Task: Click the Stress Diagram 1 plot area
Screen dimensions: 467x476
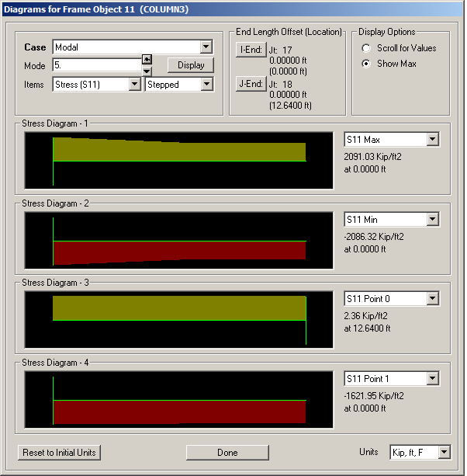Action: (x=179, y=159)
